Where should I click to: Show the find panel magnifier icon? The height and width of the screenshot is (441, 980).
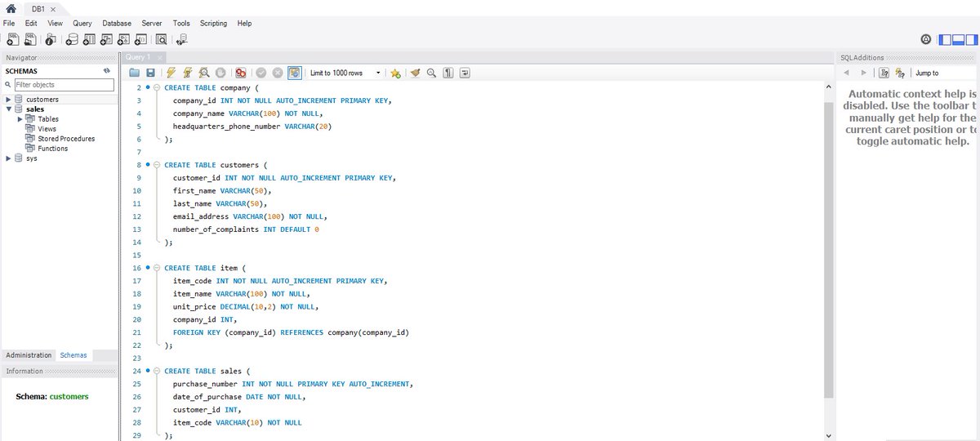click(x=432, y=73)
